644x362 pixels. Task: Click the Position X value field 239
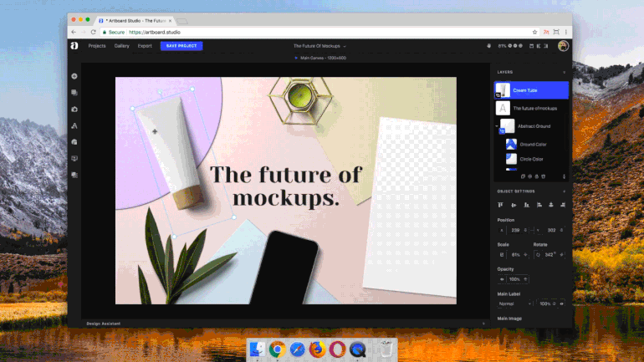point(515,230)
